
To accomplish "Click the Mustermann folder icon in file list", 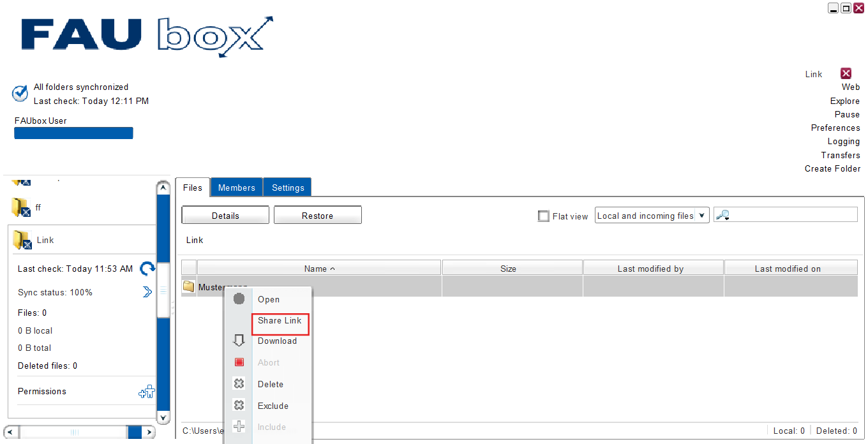I will point(188,286).
